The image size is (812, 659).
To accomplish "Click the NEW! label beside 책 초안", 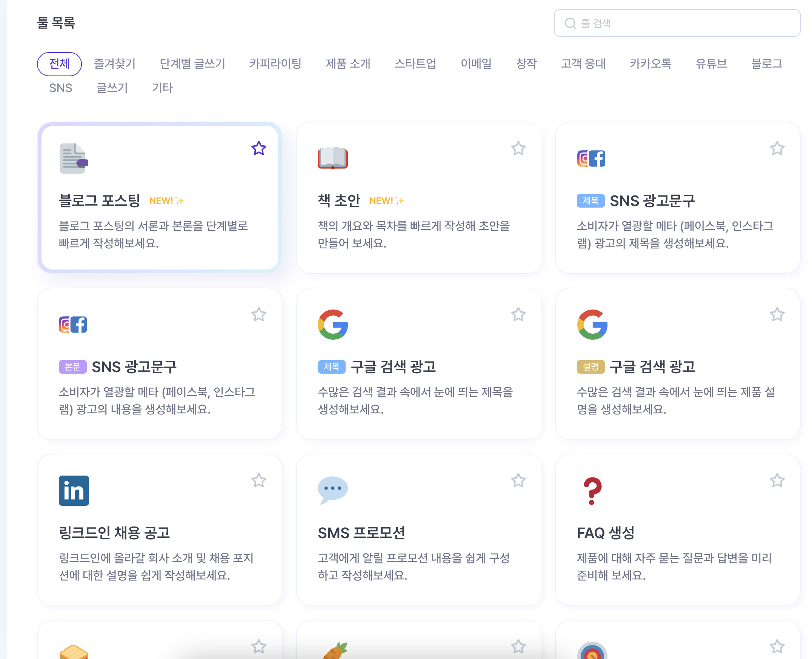I will 387,201.
